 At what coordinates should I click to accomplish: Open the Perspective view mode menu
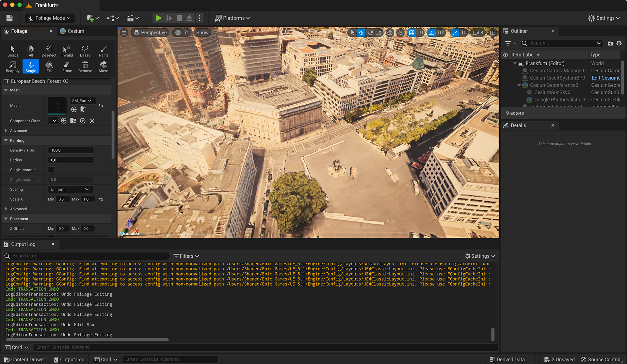point(150,33)
